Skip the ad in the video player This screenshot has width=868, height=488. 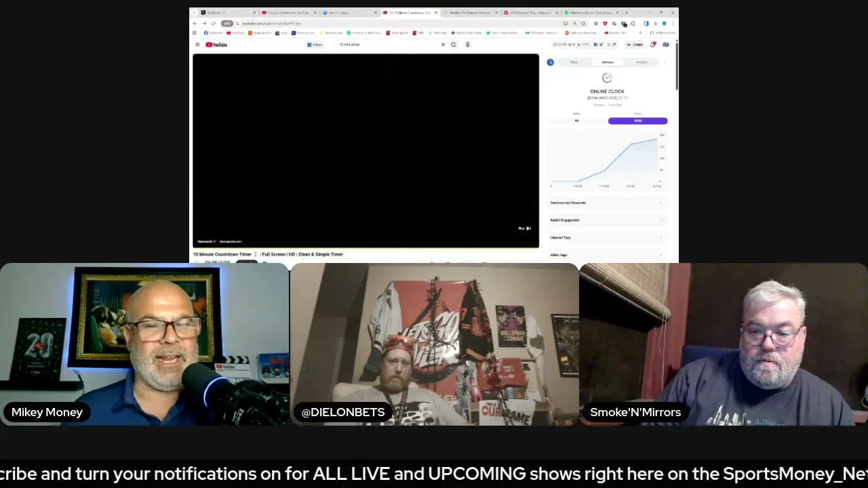click(524, 228)
